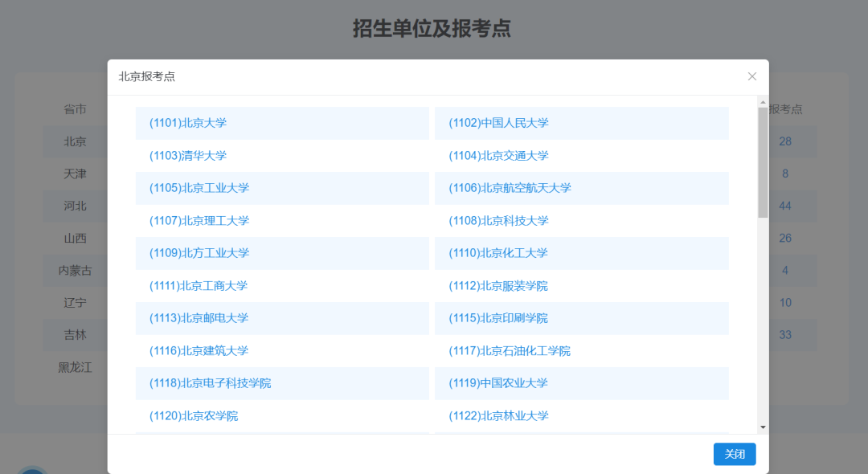Select (1103)清华大学 exam site
This screenshot has width=868, height=474.
[187, 156]
